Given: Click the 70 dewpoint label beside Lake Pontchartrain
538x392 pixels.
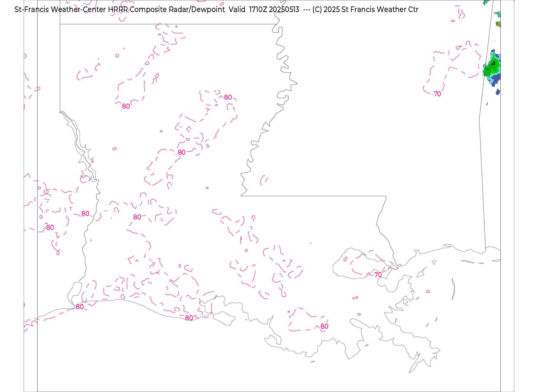Looking at the screenshot, I should (378, 275).
